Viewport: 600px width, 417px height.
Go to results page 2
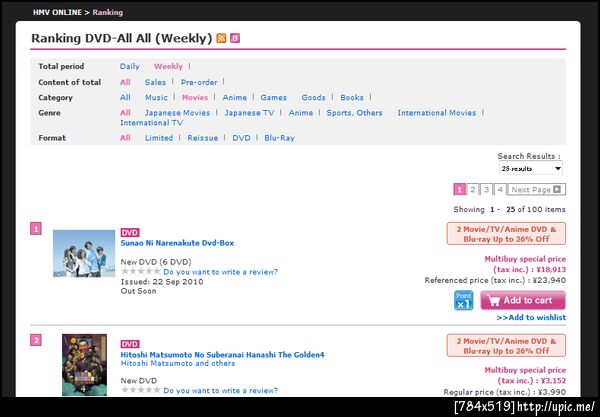473,189
